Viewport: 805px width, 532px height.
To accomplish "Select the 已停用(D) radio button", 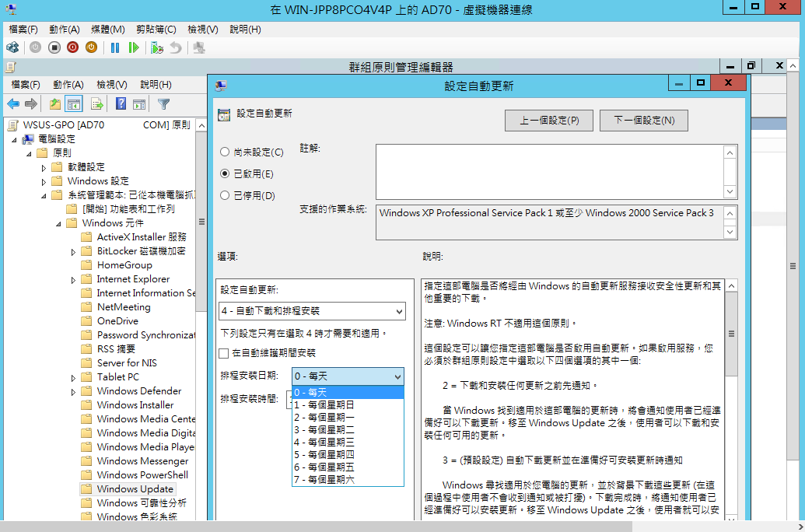I will pyautogui.click(x=224, y=195).
